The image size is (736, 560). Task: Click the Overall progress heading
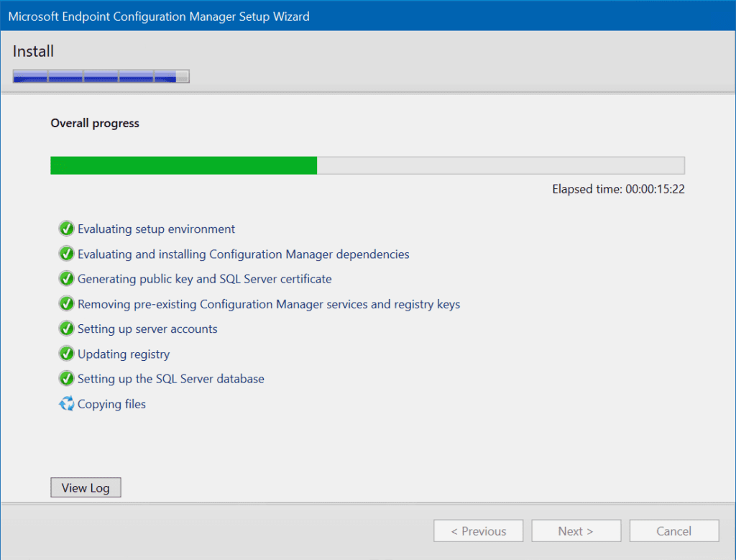(95, 123)
